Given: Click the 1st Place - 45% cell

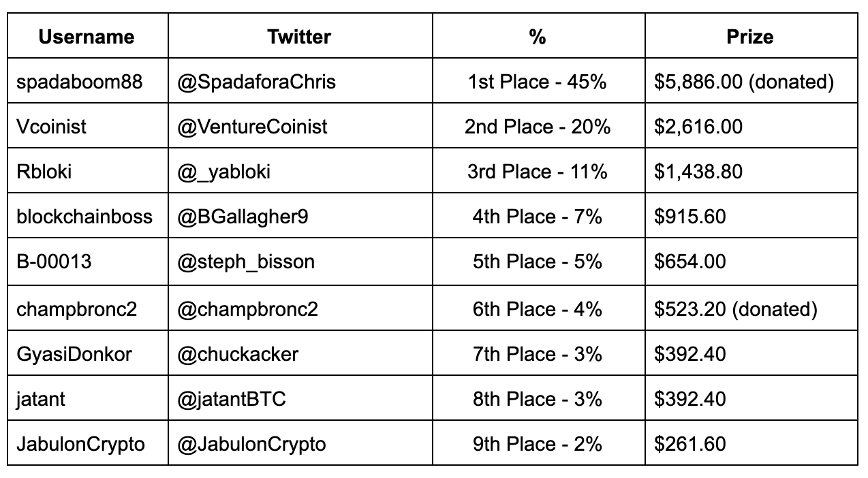Looking at the screenshot, I should click(x=538, y=82).
